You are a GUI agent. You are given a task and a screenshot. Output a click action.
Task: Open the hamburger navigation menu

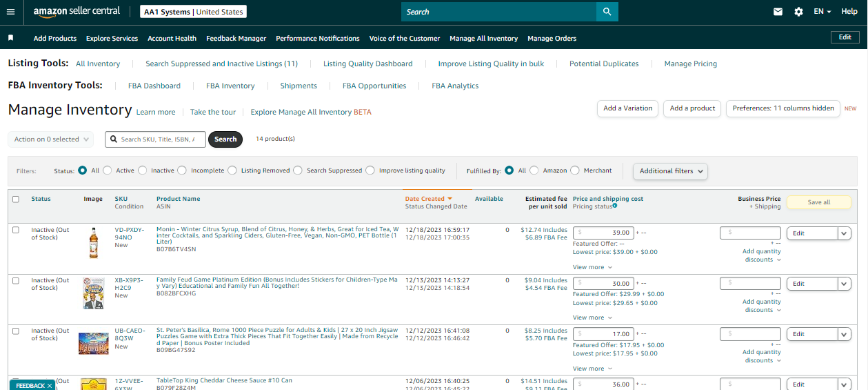coord(10,12)
